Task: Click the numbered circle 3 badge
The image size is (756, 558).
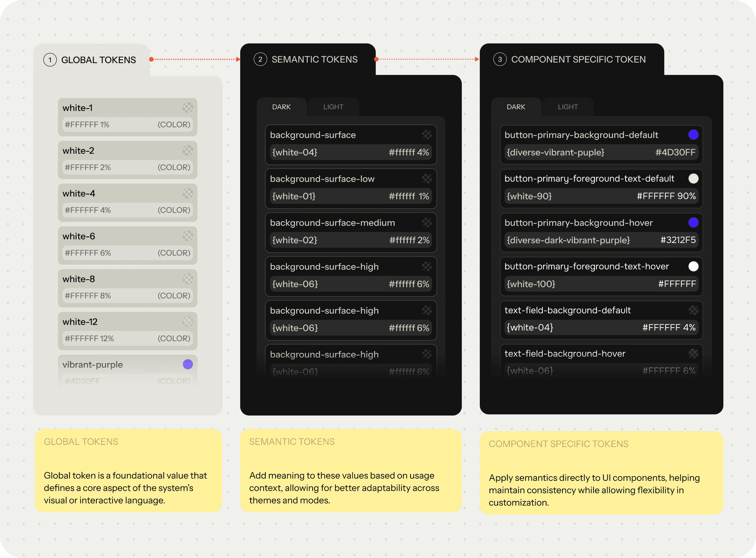Action: click(x=500, y=59)
